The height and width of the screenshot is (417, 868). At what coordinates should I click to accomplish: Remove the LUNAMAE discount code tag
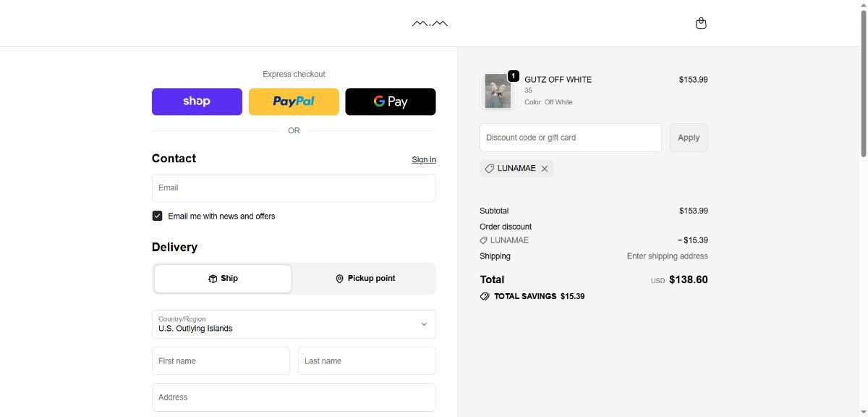[x=545, y=169]
